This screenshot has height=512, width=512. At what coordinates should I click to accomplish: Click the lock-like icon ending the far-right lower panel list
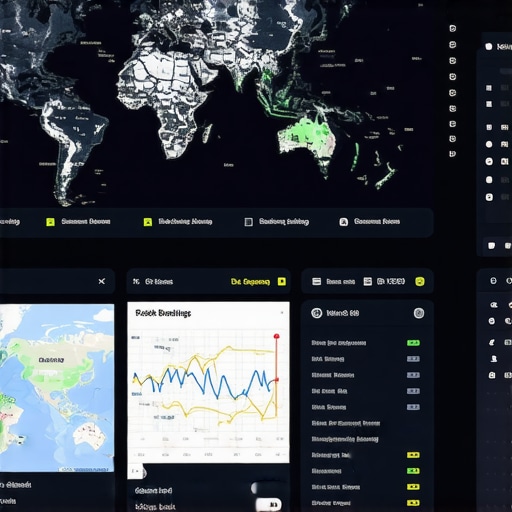492,375
